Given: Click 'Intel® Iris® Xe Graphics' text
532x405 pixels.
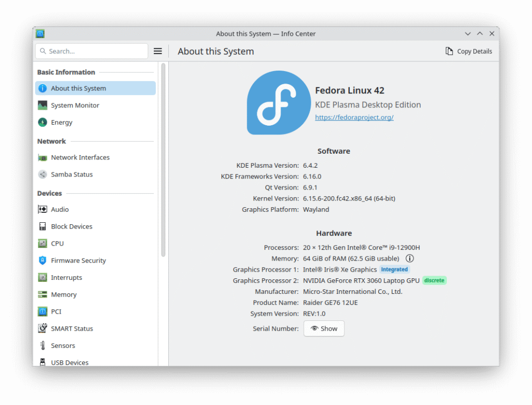Looking at the screenshot, I should [340, 269].
